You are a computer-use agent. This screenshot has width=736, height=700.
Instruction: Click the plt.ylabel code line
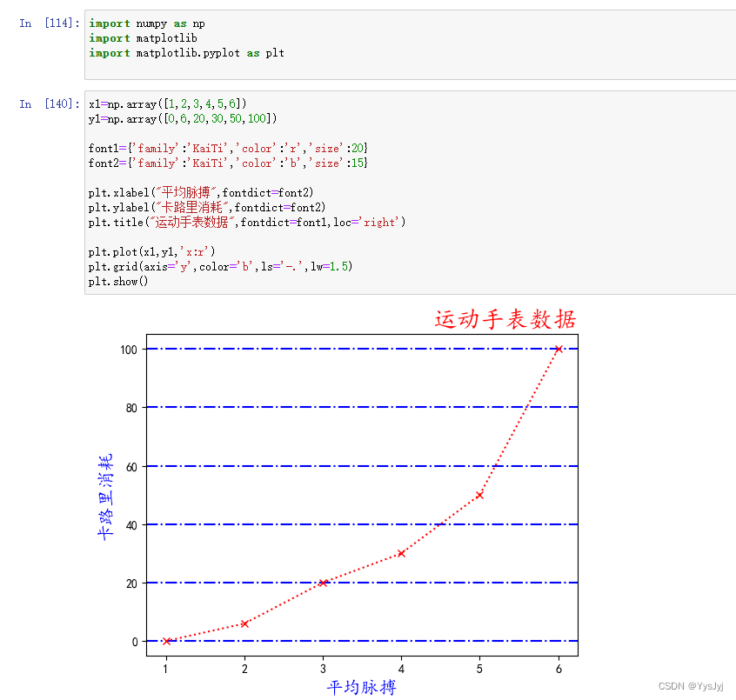click(207, 207)
